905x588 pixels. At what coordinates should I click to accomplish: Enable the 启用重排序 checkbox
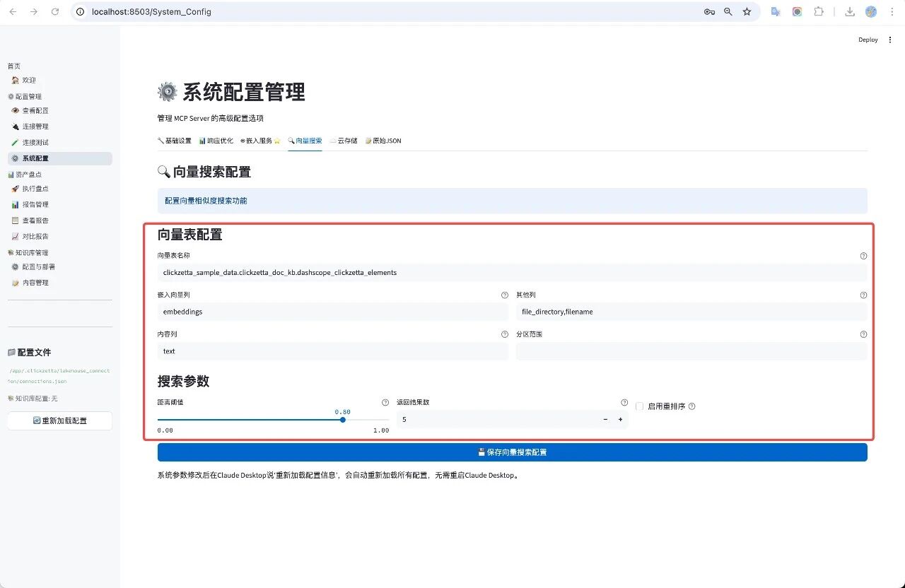(640, 406)
